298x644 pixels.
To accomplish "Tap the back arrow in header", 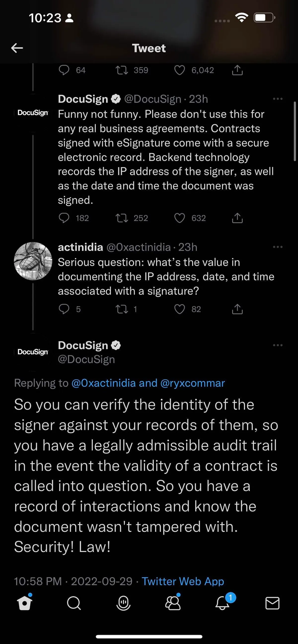I will click(x=17, y=48).
